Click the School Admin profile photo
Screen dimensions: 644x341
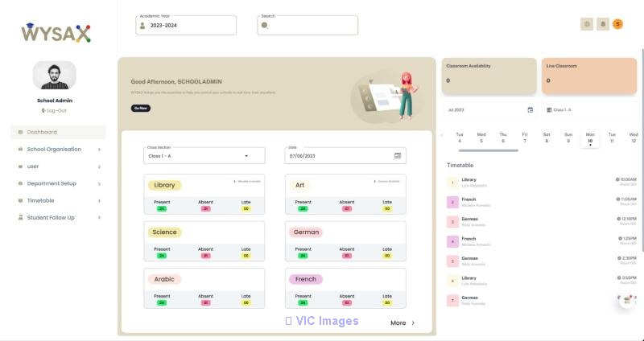pyautogui.click(x=54, y=76)
